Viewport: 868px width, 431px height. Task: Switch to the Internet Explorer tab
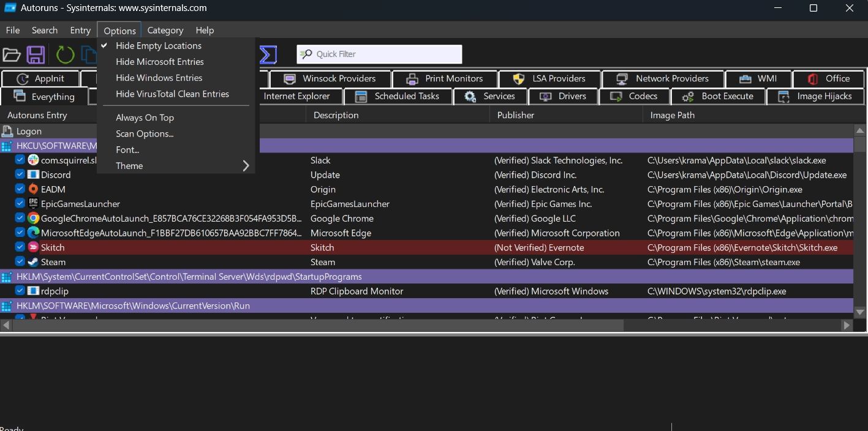click(x=300, y=97)
